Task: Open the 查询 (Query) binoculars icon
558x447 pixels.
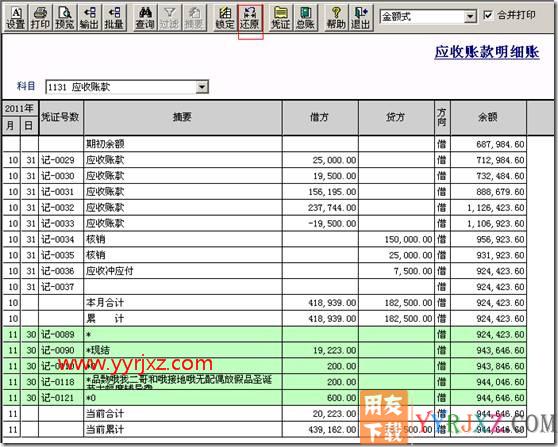Action: [145, 18]
